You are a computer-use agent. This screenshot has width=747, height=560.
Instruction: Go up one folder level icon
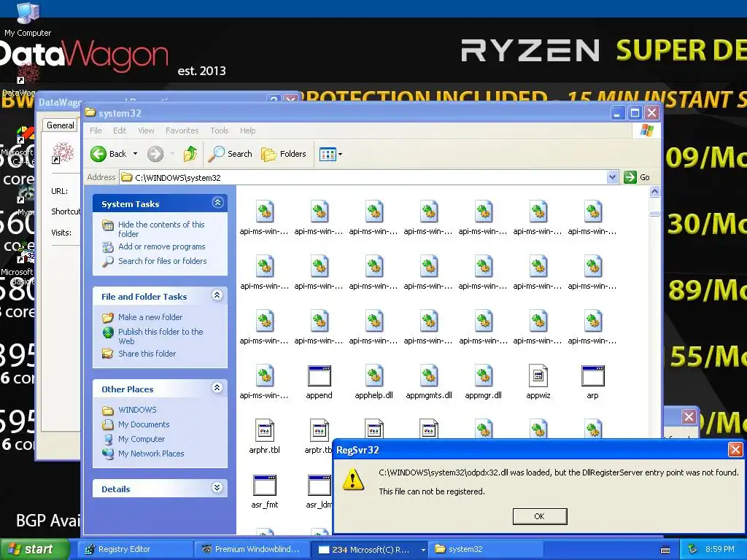[x=190, y=154]
